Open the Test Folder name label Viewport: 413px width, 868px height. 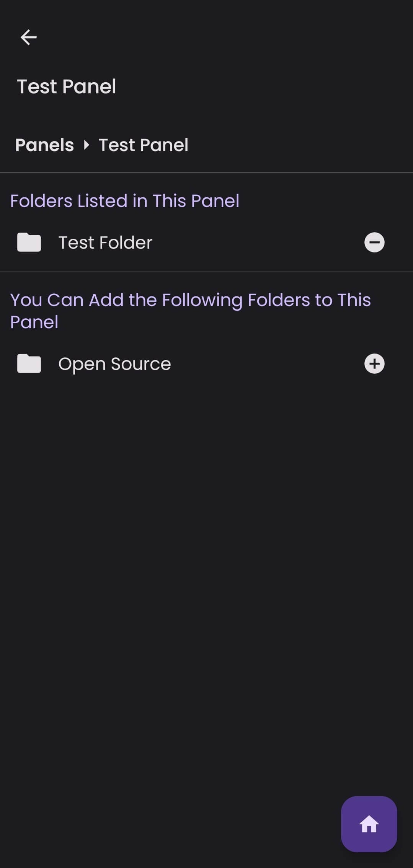pyautogui.click(x=105, y=243)
